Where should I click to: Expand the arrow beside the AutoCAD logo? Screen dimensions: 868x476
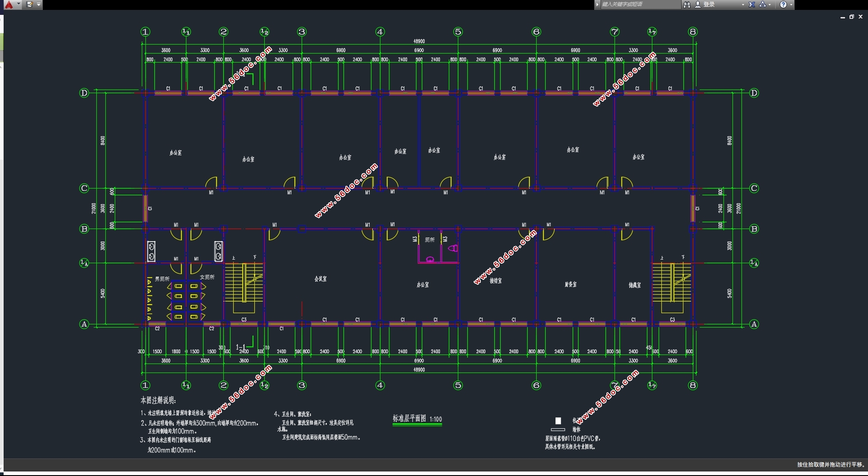(18, 4)
